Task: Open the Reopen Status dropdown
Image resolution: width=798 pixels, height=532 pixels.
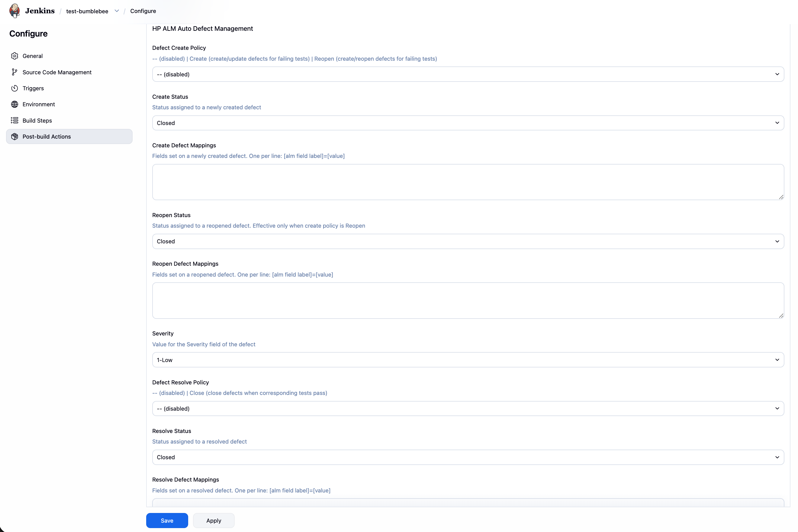Action: [x=468, y=241]
